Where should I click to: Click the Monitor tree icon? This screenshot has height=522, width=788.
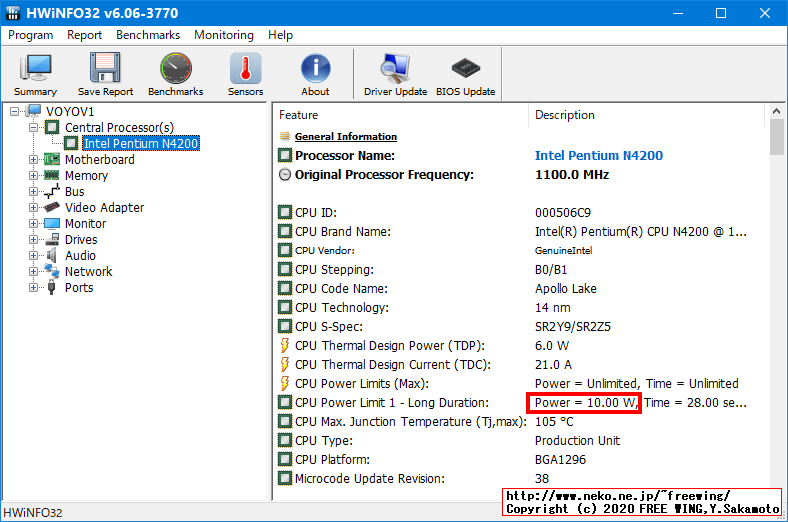(52, 224)
